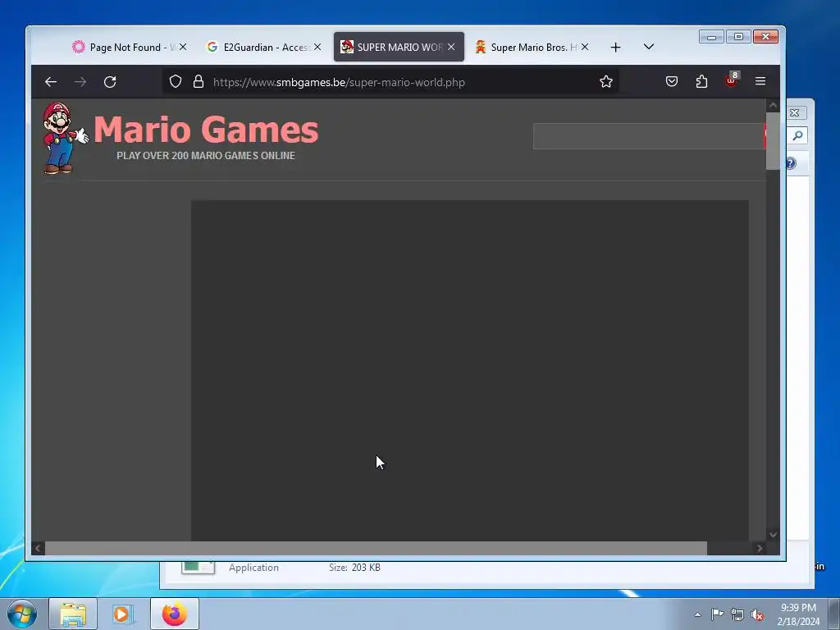This screenshot has width=840, height=630.
Task: Click the Mario Games site title
Action: (206, 130)
